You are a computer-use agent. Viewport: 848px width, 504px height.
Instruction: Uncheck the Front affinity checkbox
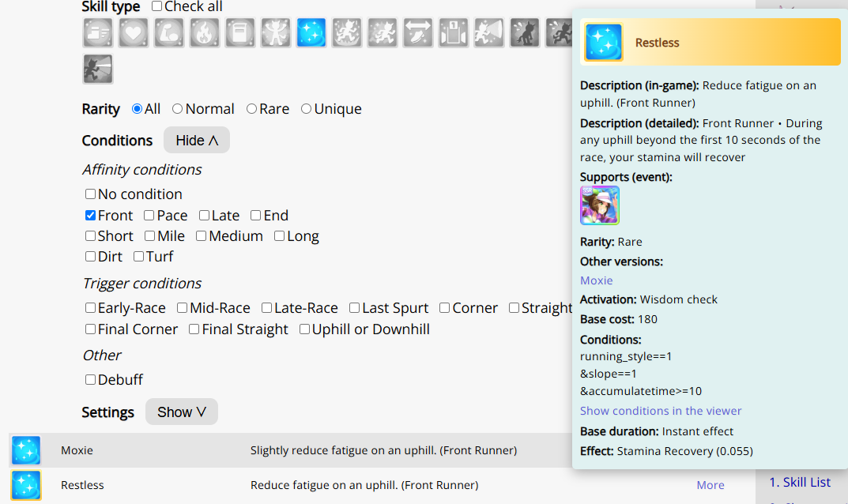pos(90,215)
